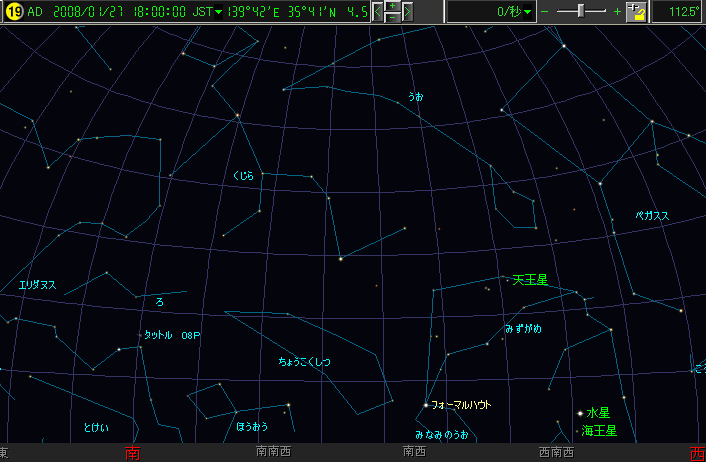Click the minus sign beside zoom slider
Screen dimensions: 706x462
544,12
